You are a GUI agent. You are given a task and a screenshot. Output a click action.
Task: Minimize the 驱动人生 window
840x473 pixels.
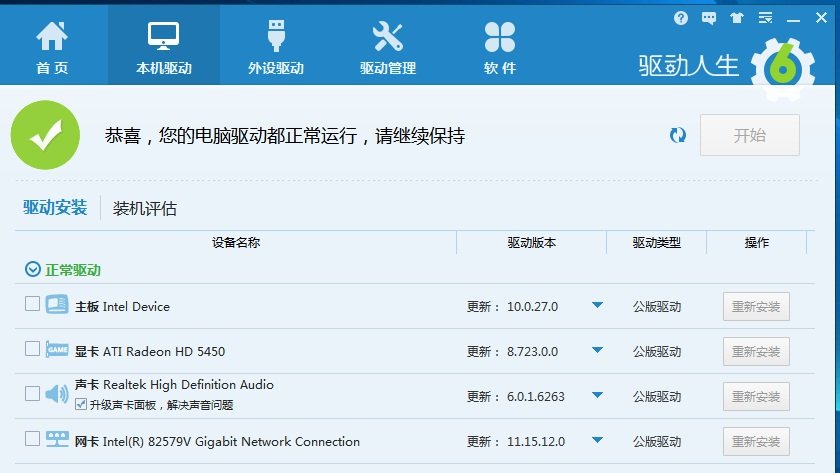[793, 19]
